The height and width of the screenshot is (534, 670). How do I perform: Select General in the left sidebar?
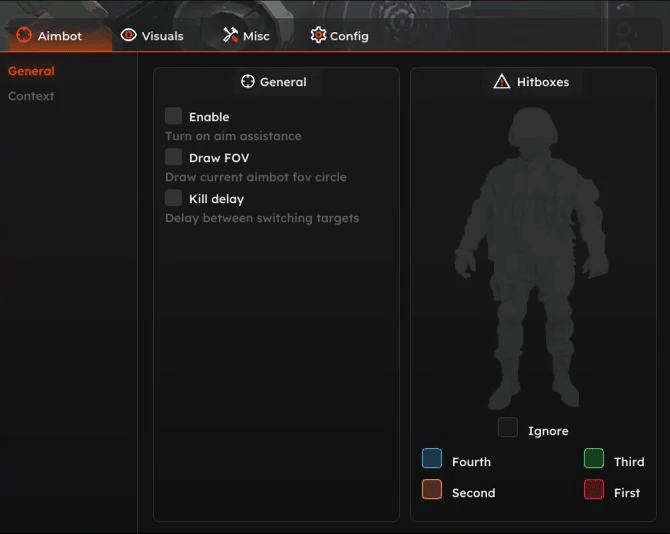pyautogui.click(x=31, y=71)
